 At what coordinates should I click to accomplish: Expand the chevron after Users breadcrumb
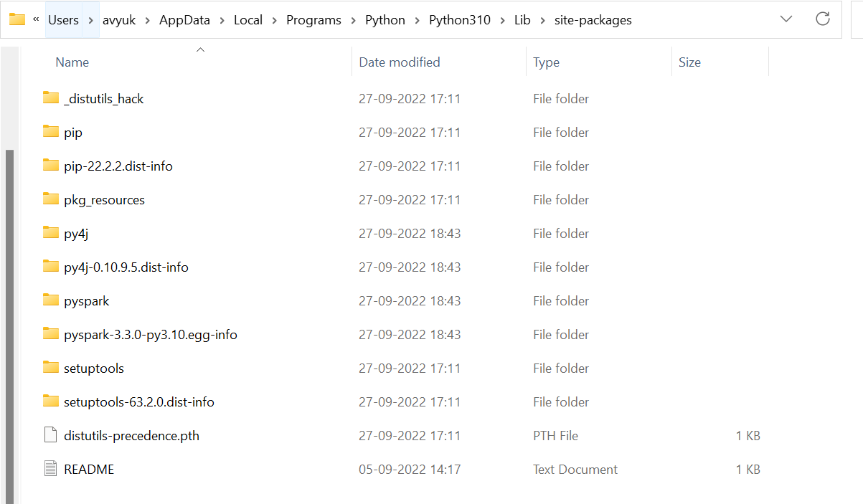click(x=90, y=20)
